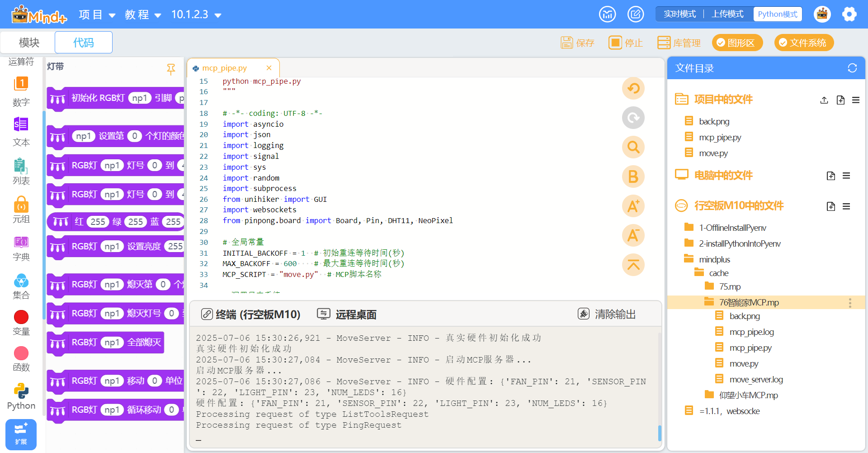Open menu for 电脑中的文件 section
This screenshot has width=868, height=453.
coord(846,176)
